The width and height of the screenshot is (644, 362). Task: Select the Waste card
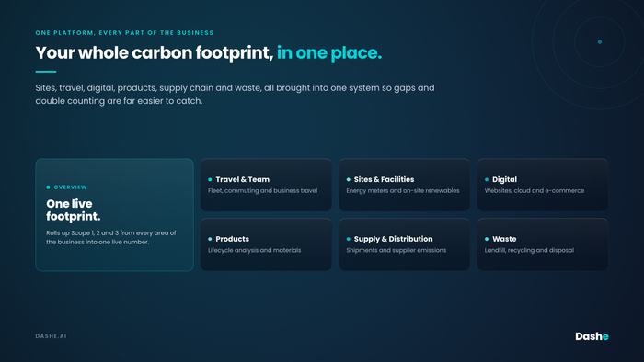[543, 244]
